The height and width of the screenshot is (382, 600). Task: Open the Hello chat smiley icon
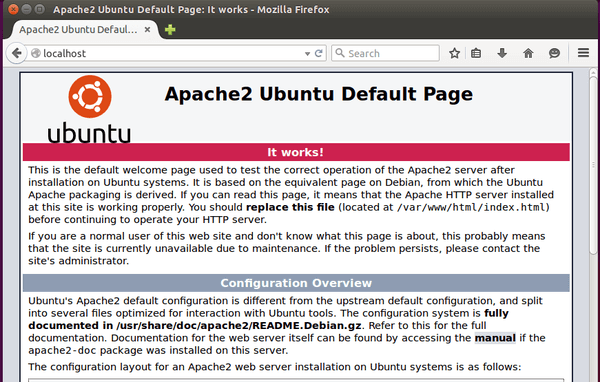[x=554, y=53]
